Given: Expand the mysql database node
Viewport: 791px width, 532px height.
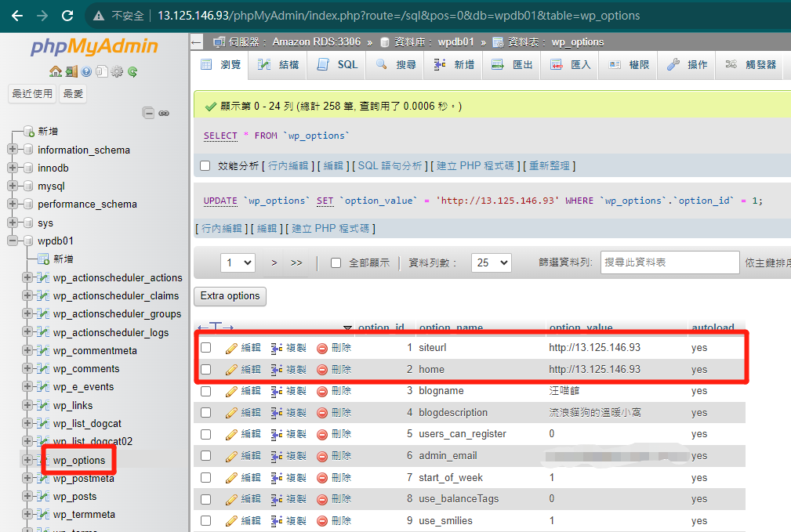Looking at the screenshot, I should point(13,186).
